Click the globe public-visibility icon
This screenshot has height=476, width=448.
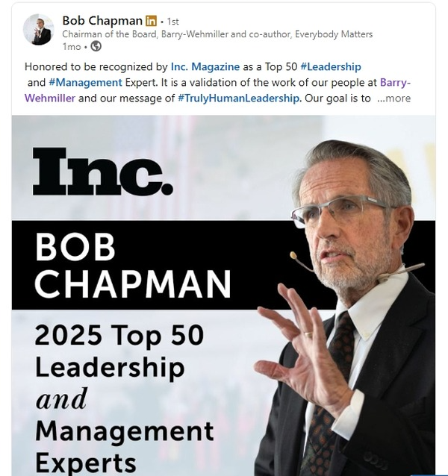point(96,46)
